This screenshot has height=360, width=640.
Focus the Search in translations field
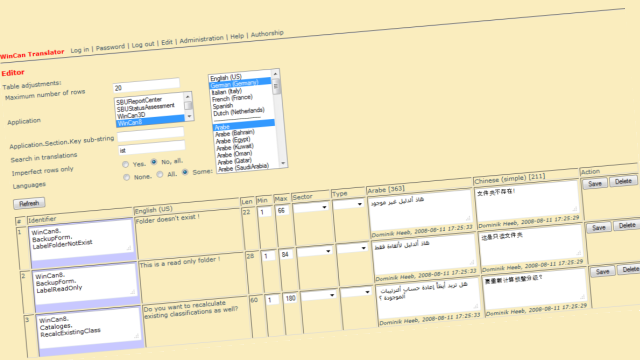152,148
